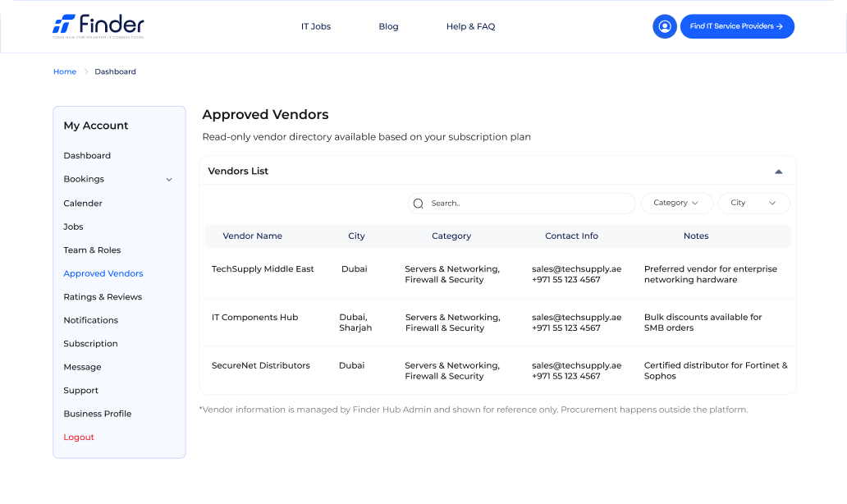Open the user profile avatar icon

665,26
